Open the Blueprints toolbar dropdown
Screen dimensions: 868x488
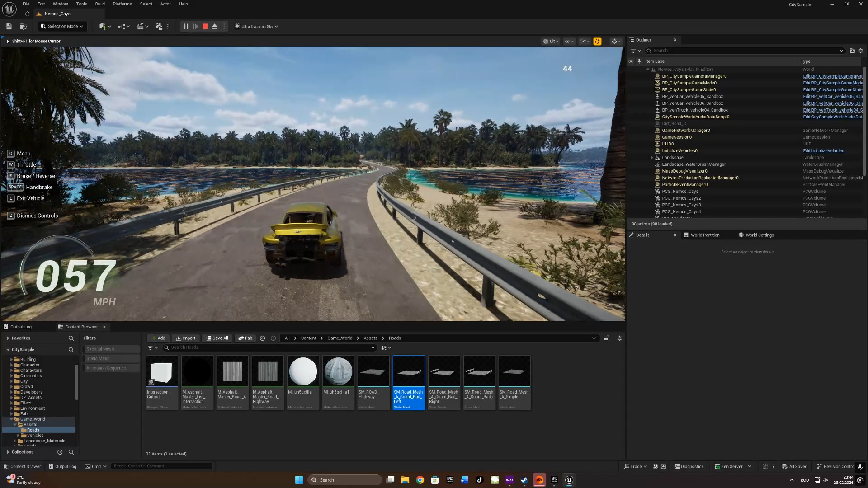point(124,27)
